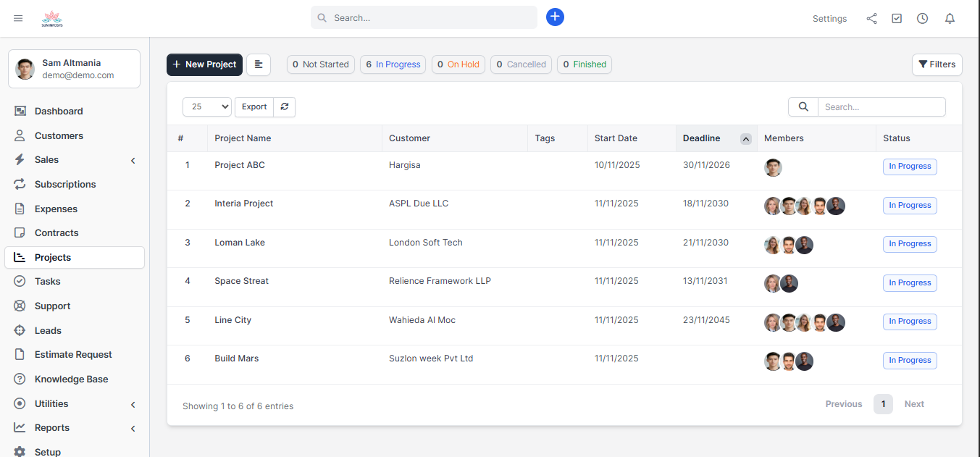Show only On Hold projects

(458, 64)
